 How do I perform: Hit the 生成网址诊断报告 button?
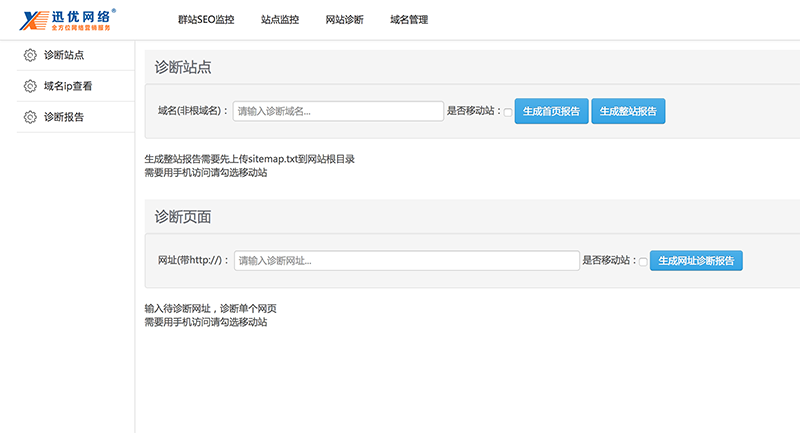(696, 261)
